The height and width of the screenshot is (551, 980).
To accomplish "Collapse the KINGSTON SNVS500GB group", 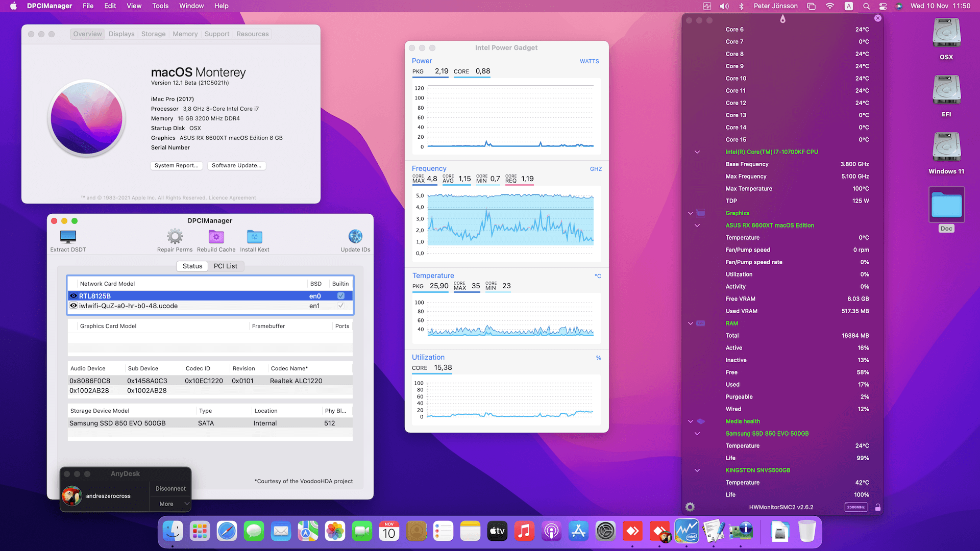I will (697, 470).
